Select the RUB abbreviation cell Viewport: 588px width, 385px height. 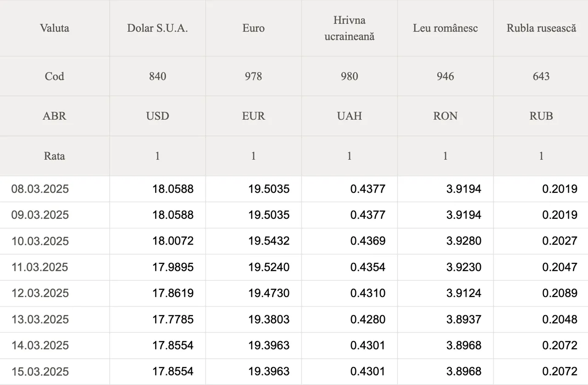coord(541,116)
